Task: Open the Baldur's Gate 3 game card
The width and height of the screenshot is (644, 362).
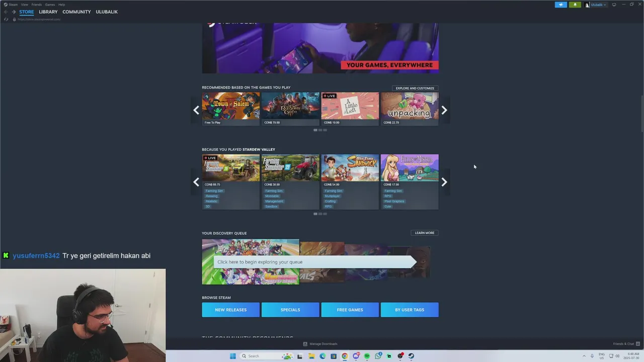Action: (x=290, y=109)
